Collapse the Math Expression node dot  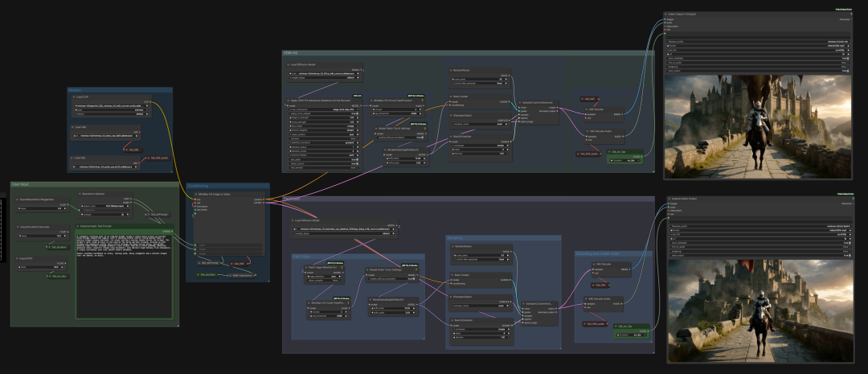[x=231, y=275]
